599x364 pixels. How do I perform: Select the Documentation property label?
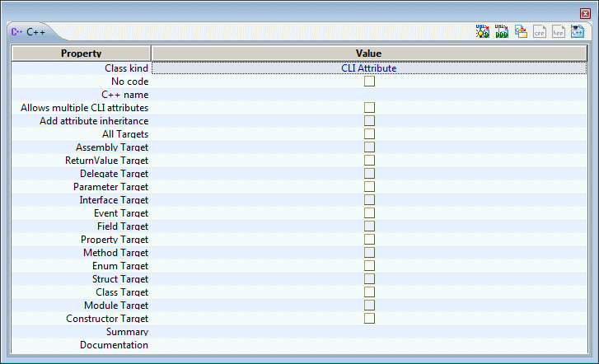pyautogui.click(x=114, y=345)
